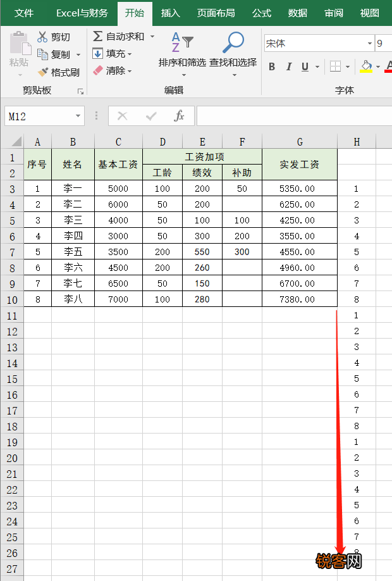392x581 pixels.
Task: Open Find and Select magnifier
Action: 233,54
